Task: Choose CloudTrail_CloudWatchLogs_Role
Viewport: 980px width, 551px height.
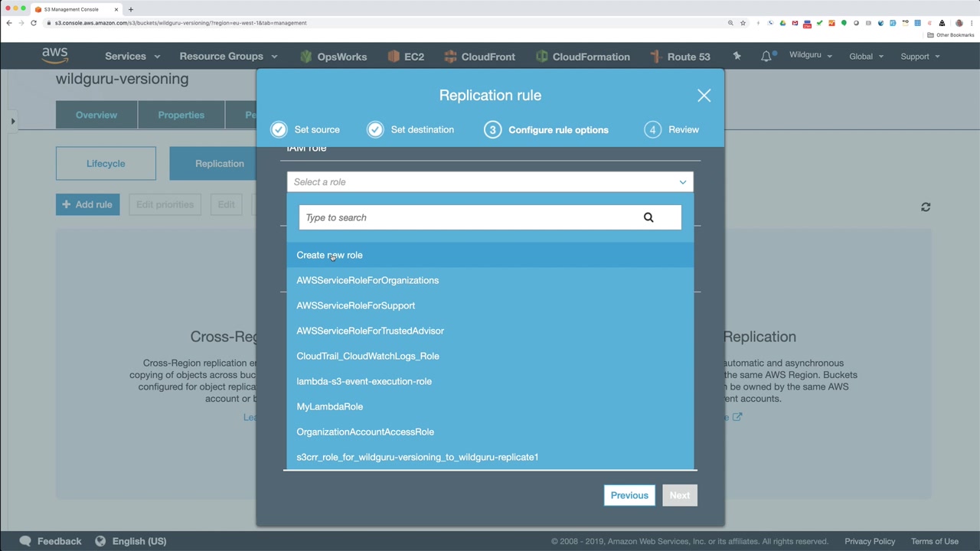Action: click(x=490, y=356)
